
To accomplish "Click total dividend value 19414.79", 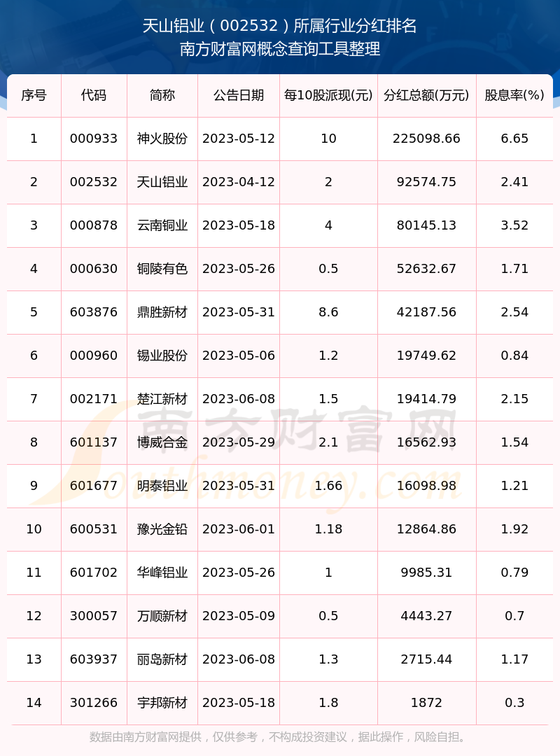I will click(426, 399).
